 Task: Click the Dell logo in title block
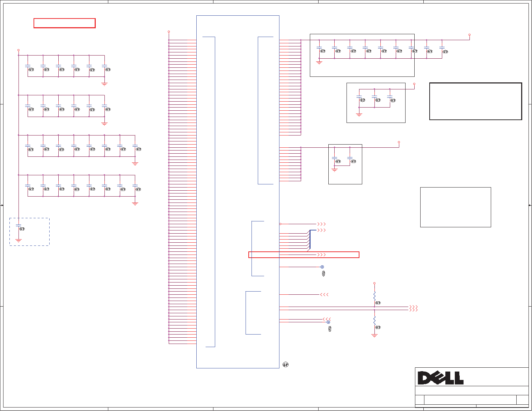coord(440,378)
